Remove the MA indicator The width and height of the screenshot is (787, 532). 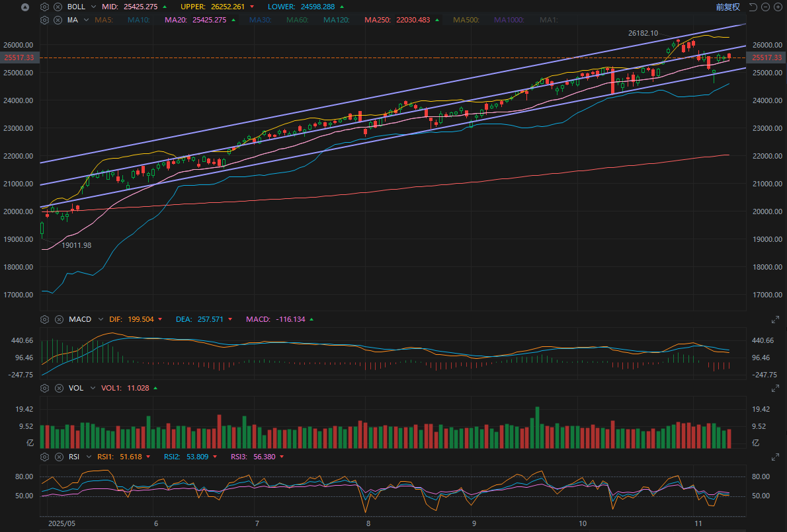tap(58, 20)
